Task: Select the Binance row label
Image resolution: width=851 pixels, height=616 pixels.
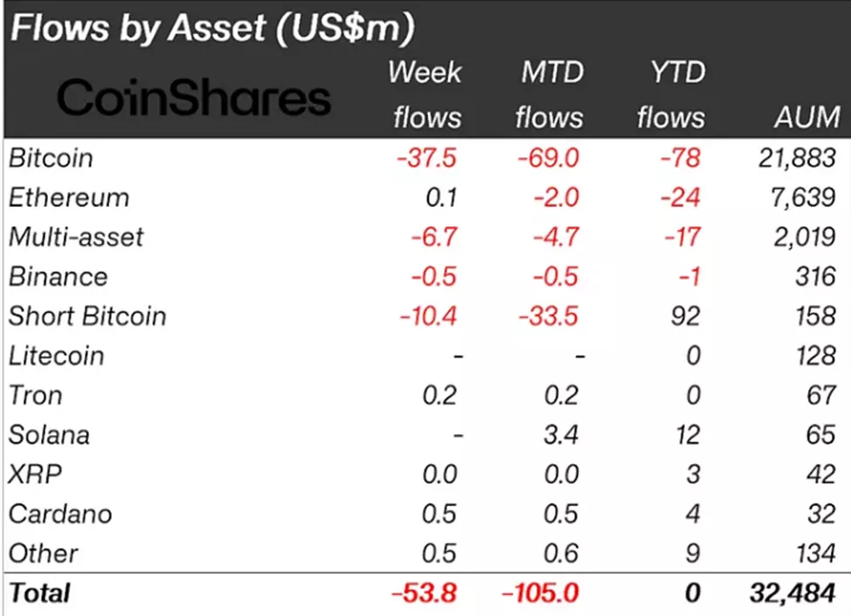Action: (x=59, y=276)
